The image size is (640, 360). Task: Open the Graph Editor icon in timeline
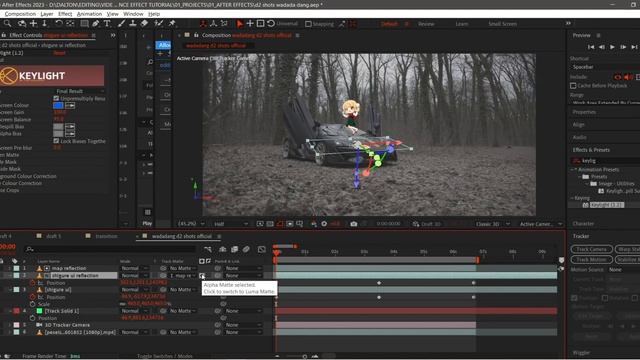262,249
